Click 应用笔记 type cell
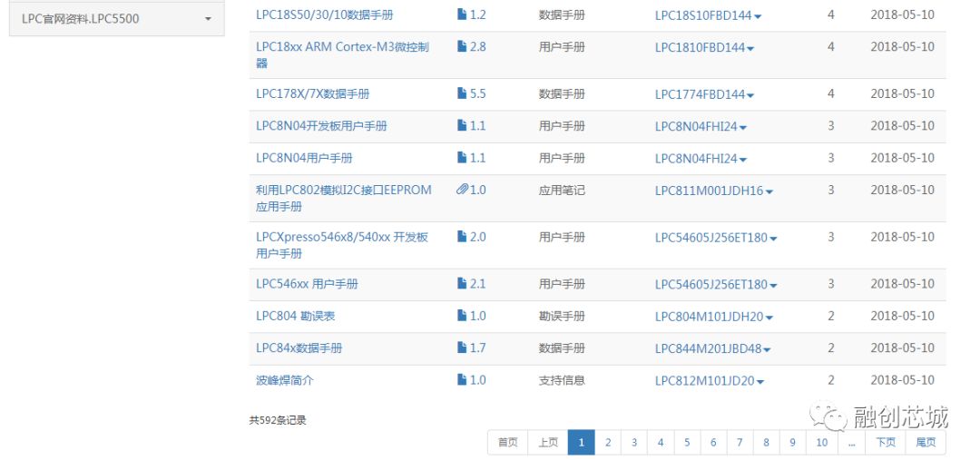The image size is (980, 460). (562, 190)
